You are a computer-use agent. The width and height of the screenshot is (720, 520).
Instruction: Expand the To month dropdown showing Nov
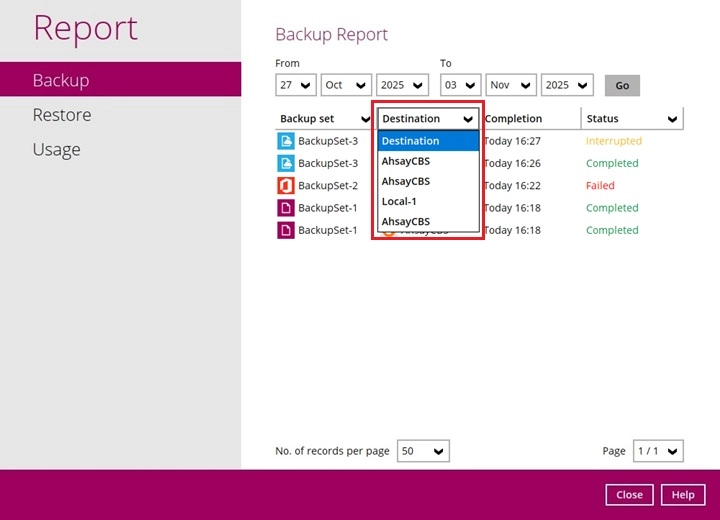[511, 85]
